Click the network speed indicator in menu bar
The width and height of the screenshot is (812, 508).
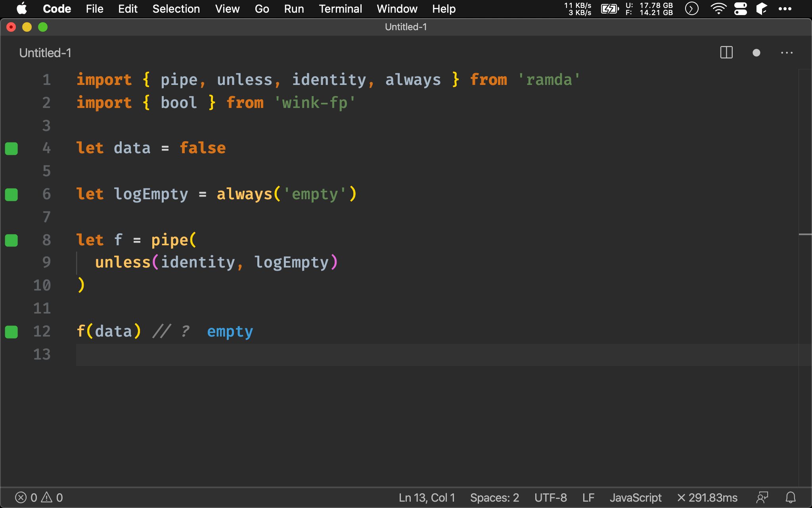(x=578, y=9)
